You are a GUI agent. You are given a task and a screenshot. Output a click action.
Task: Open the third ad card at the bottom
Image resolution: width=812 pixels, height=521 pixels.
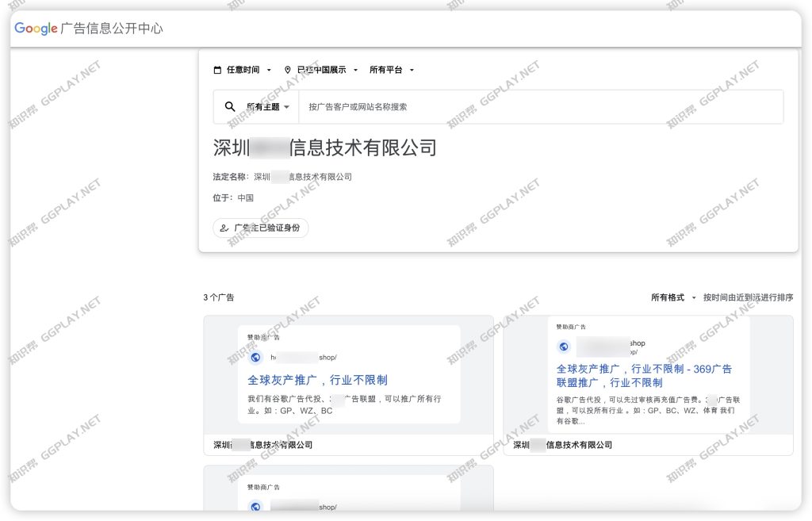349,488
